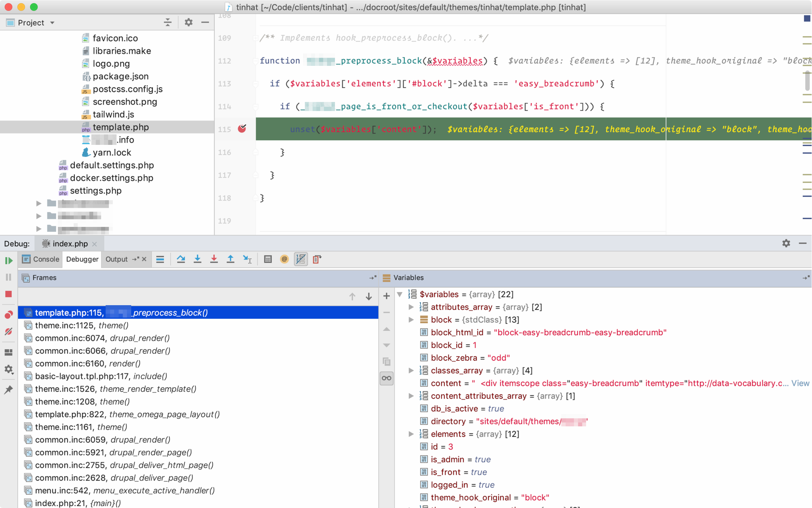Stop debugging with the red square
This screenshot has height=508, width=812.
tap(9, 294)
